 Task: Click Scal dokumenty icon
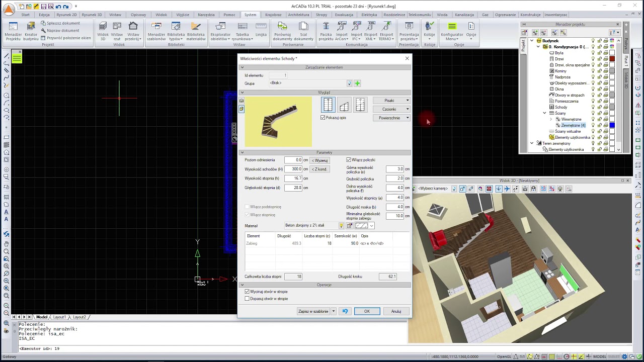(303, 32)
